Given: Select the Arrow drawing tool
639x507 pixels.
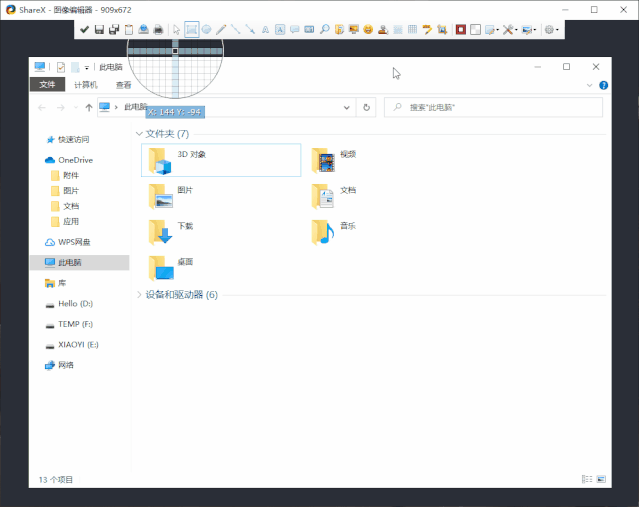Looking at the screenshot, I should click(250, 29).
